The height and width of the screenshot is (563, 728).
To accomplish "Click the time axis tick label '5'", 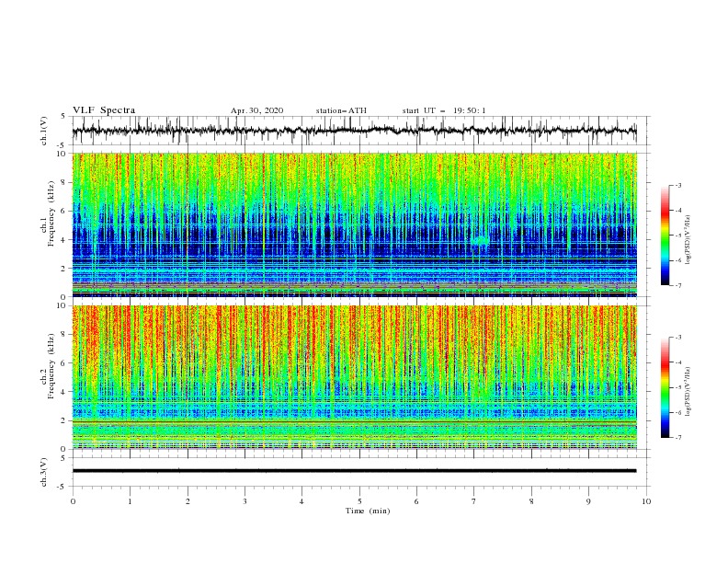I will tap(359, 501).
